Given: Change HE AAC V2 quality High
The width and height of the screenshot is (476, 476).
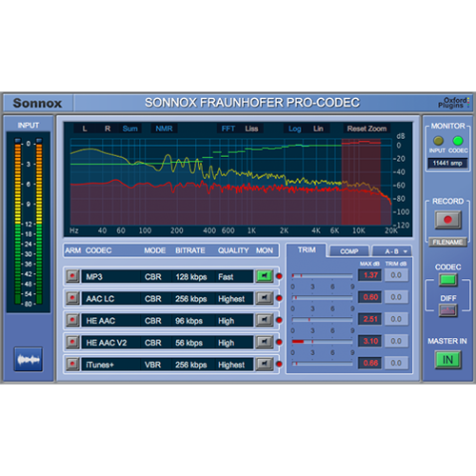Looking at the screenshot, I should coord(234,343).
